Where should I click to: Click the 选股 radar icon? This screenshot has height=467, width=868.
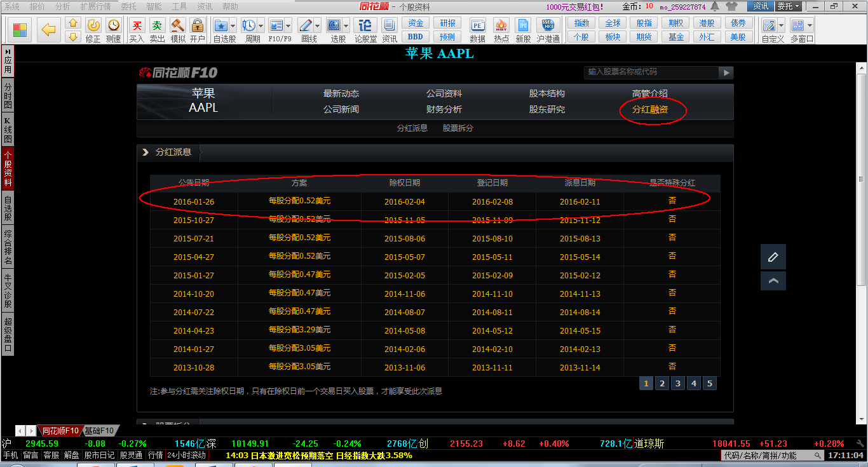(334, 25)
